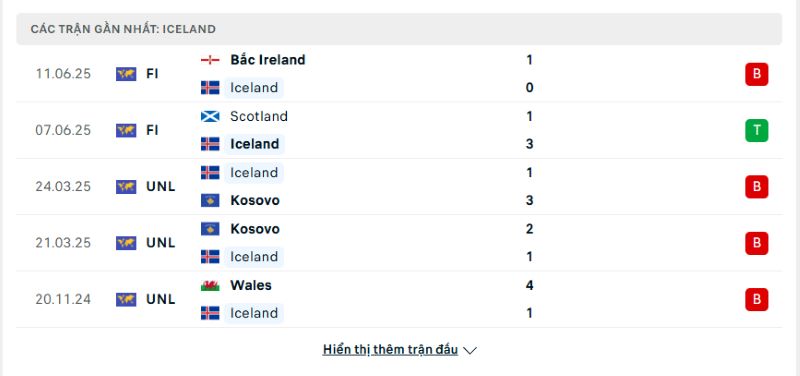800x376 pixels.
Task: Click the red B badge for 11.06.25
Action: click(x=756, y=74)
